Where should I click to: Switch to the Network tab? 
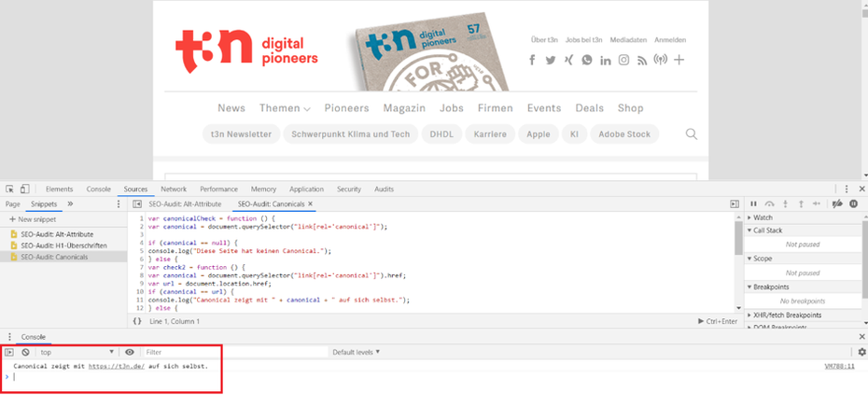[173, 189]
